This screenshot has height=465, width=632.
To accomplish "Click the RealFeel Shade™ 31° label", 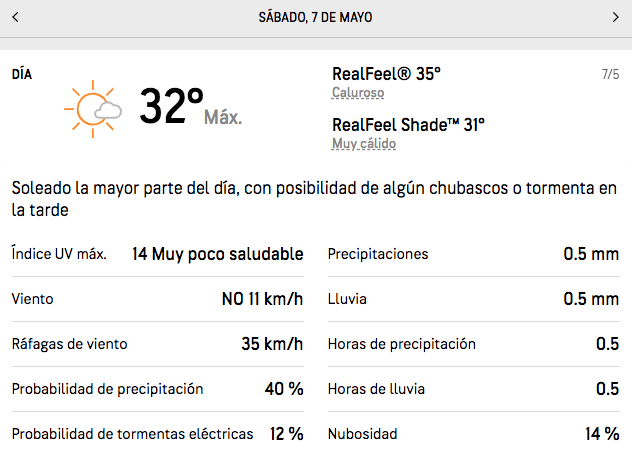I will 408,125.
